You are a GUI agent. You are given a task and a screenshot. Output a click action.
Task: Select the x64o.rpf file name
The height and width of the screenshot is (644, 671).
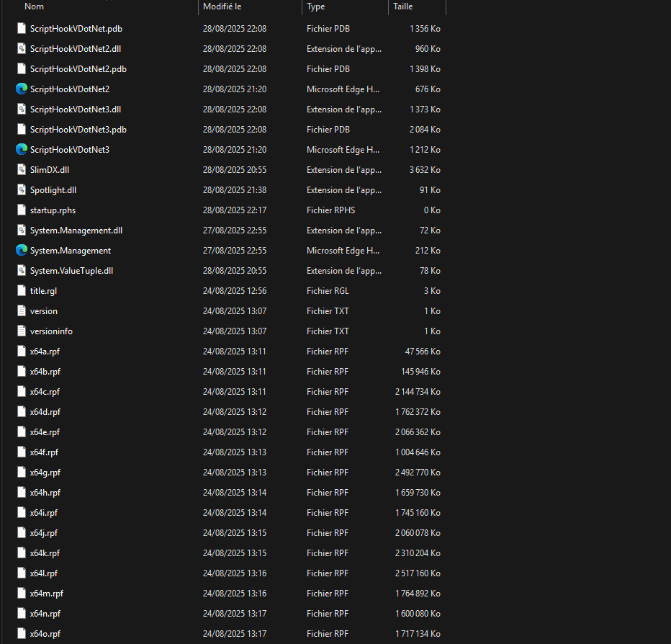coord(45,634)
